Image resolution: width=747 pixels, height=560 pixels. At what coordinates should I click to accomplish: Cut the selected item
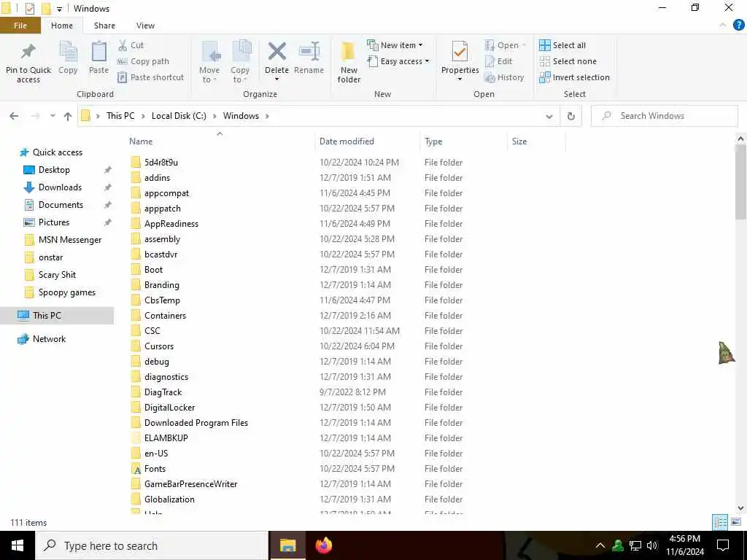click(x=131, y=45)
